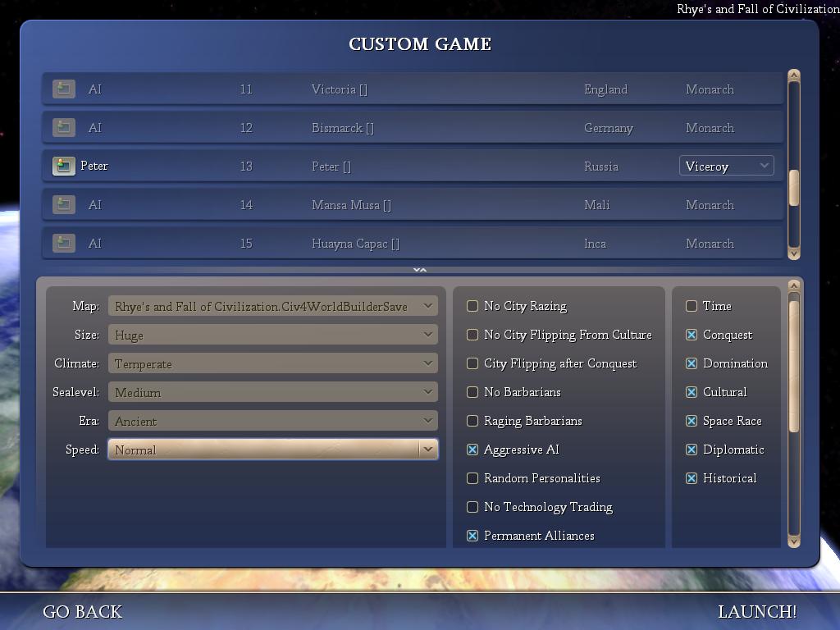Open the Viceroy difficulty dropdown for Peter
The width and height of the screenshot is (840, 630).
(x=727, y=166)
